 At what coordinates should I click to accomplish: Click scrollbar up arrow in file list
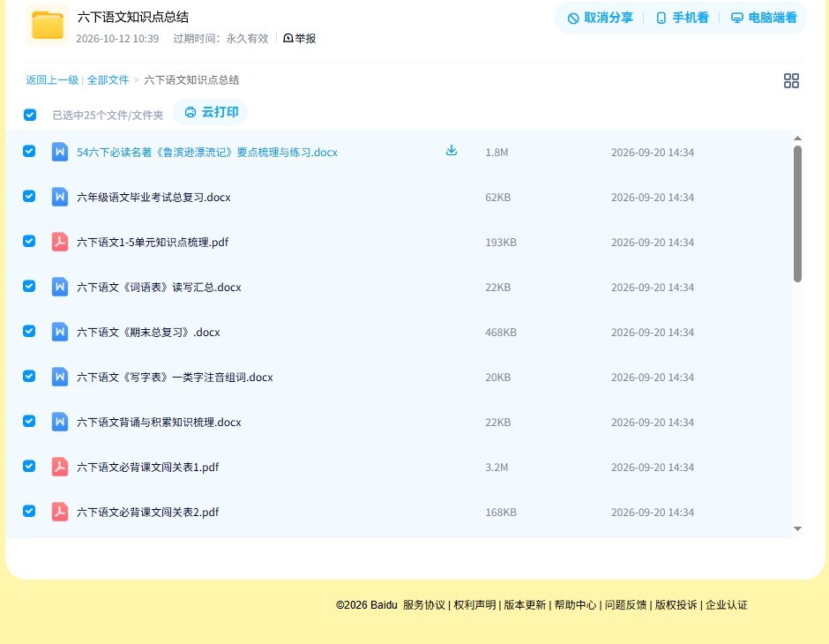click(798, 138)
